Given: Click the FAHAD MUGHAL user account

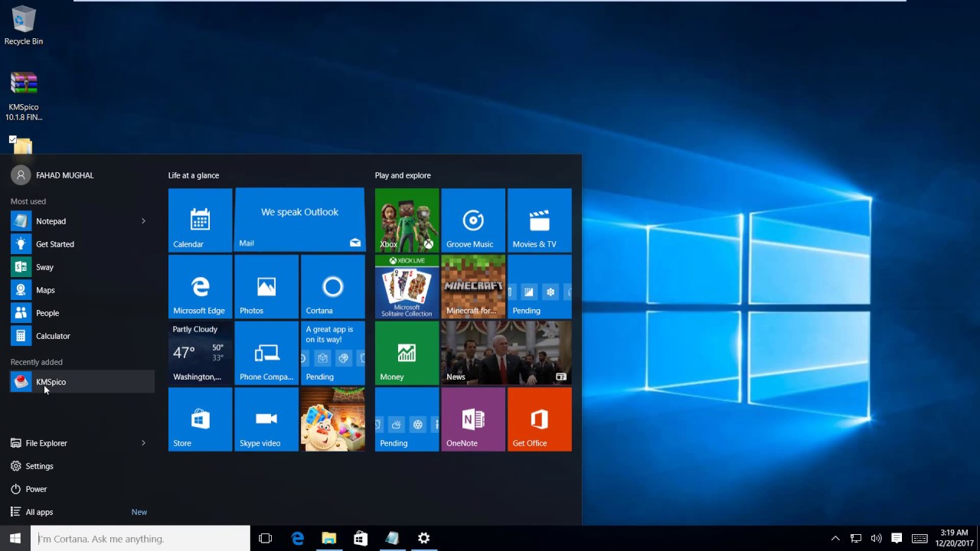Looking at the screenshot, I should 52,175.
